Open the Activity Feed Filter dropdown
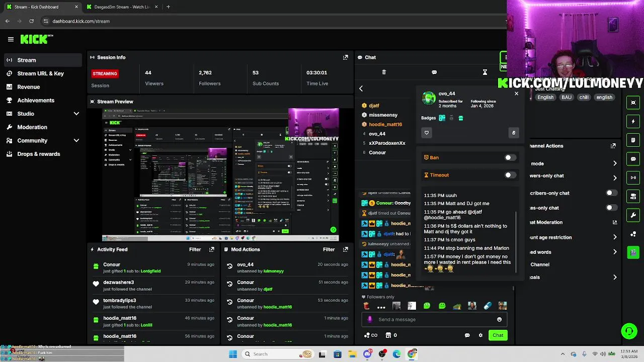This screenshot has height=362, width=644. tap(195, 249)
